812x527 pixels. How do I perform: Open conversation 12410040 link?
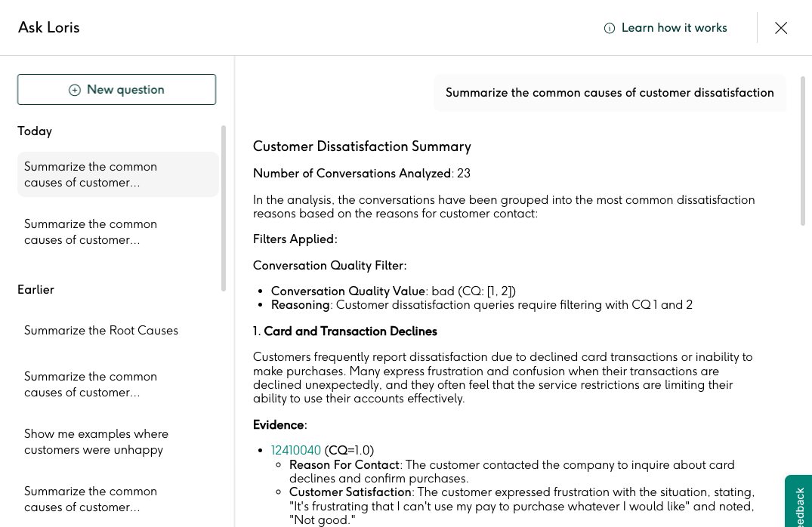point(296,450)
